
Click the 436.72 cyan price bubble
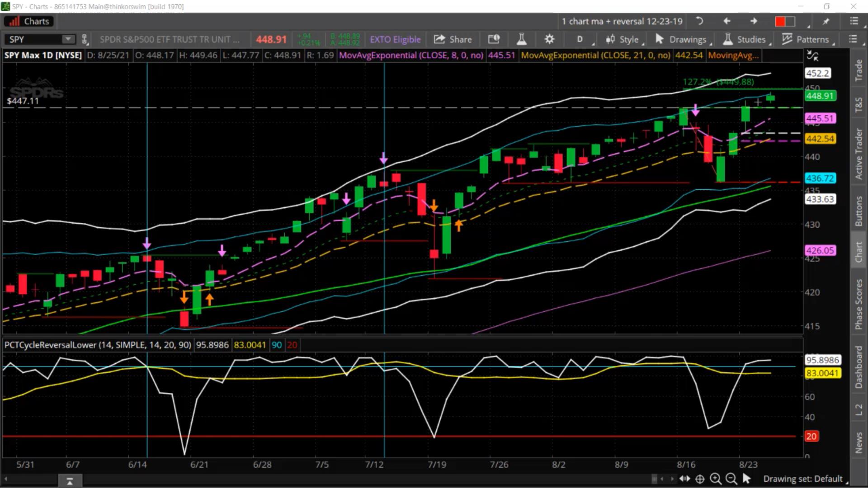point(820,178)
